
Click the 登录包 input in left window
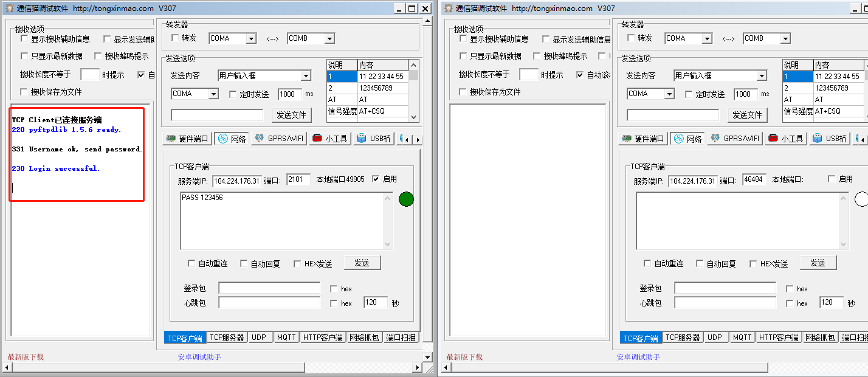click(x=269, y=288)
